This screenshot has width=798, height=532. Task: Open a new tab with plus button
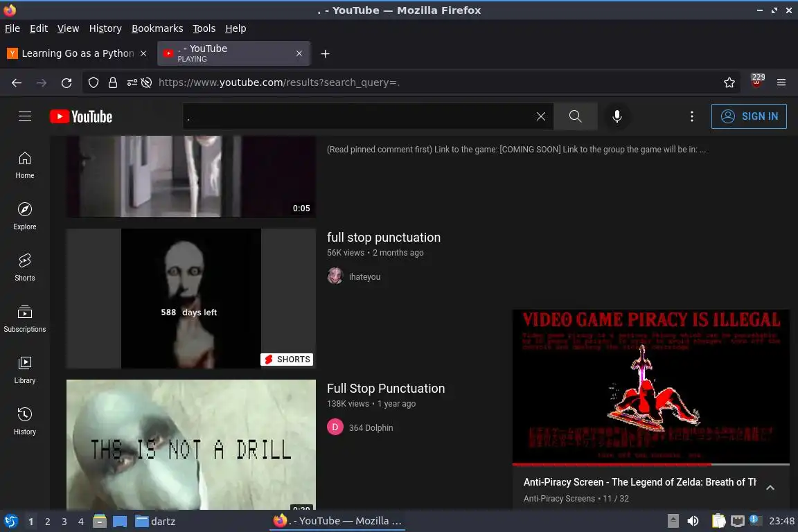(x=325, y=53)
